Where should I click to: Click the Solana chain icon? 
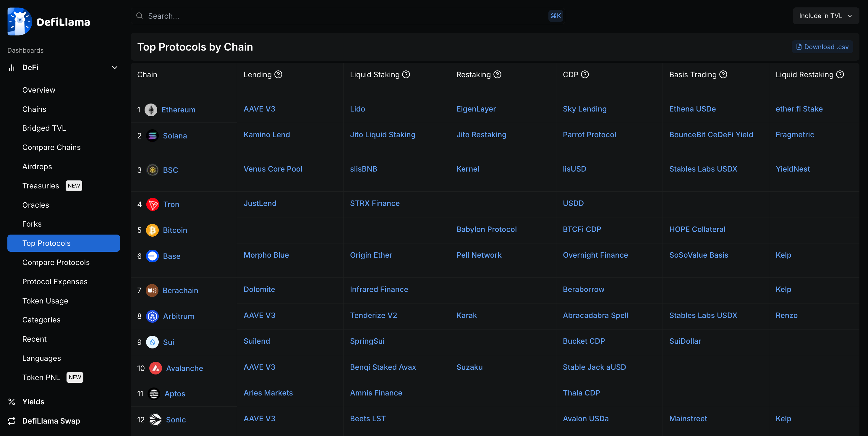[x=152, y=135]
